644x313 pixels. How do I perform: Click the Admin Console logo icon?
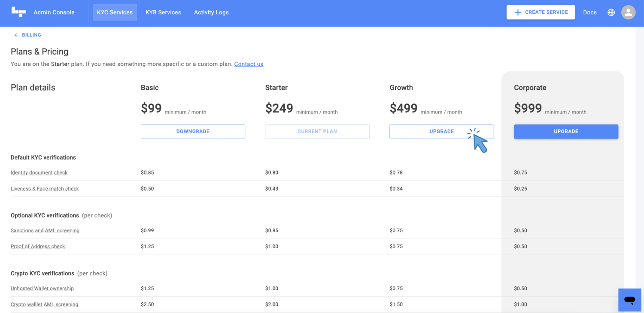click(x=18, y=12)
